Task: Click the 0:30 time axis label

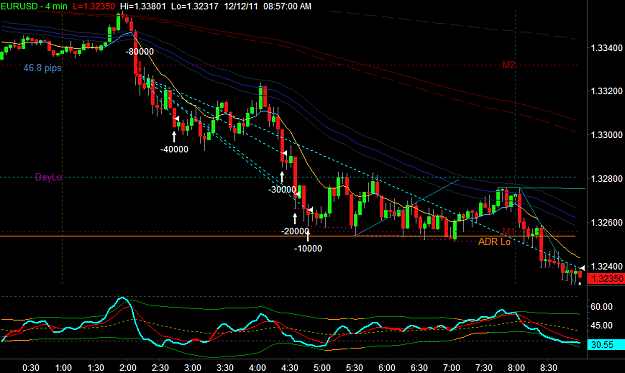Action: point(31,367)
